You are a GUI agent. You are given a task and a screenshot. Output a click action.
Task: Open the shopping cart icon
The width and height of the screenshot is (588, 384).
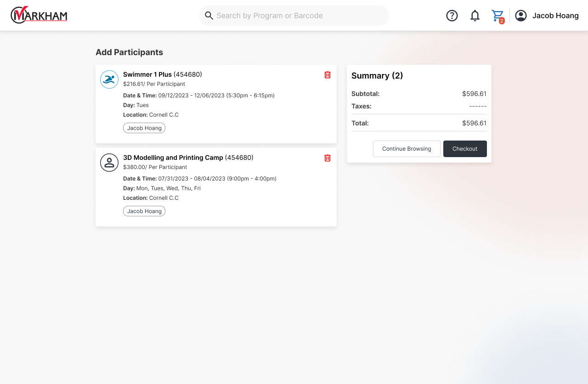[498, 16]
